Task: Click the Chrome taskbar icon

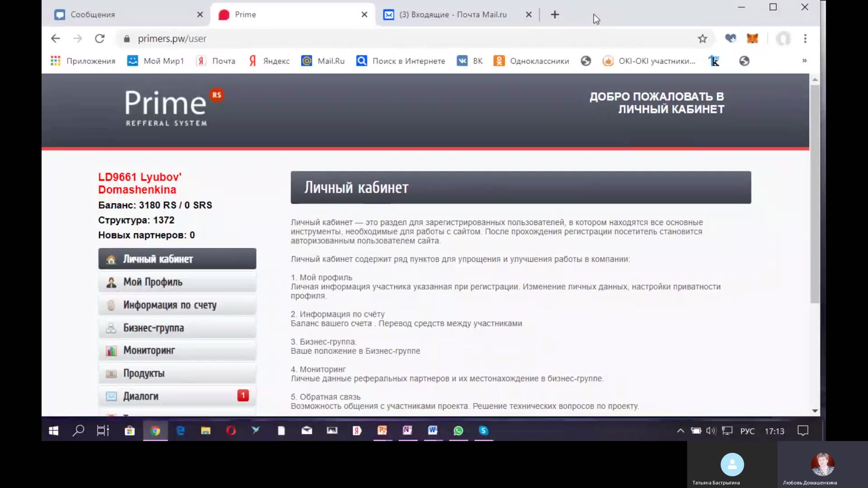Action: point(155,430)
